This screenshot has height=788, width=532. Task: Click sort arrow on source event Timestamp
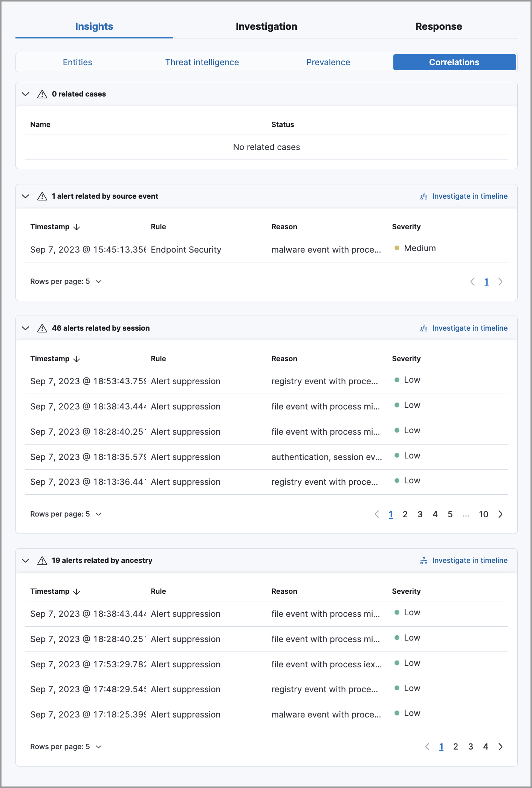tap(77, 227)
